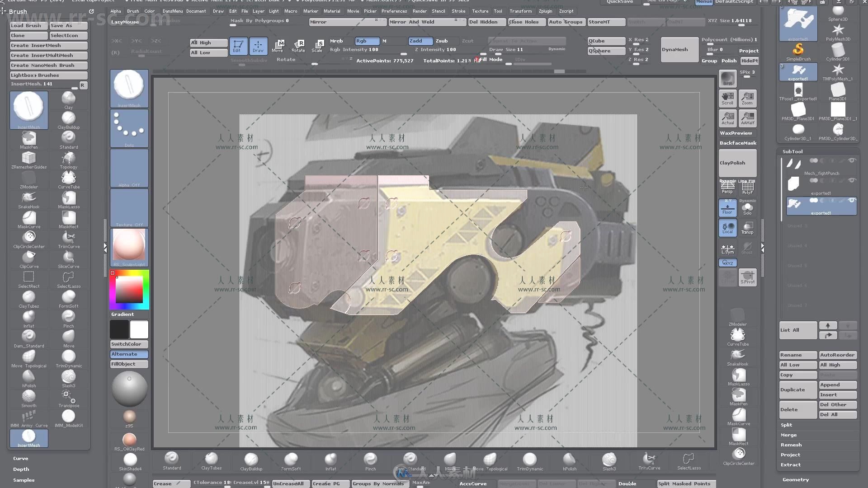Click the Edit mode icon

tap(238, 46)
